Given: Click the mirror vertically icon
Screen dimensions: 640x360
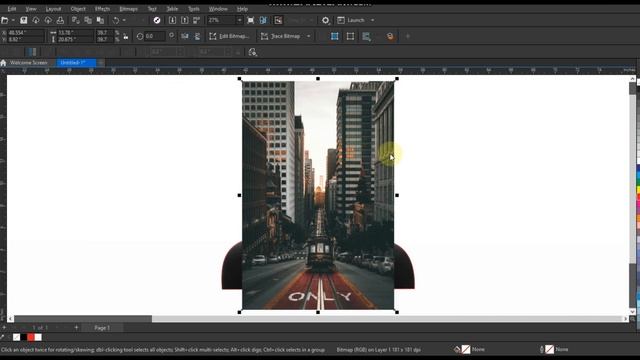Looking at the screenshot, I should pyautogui.click(x=198, y=36).
